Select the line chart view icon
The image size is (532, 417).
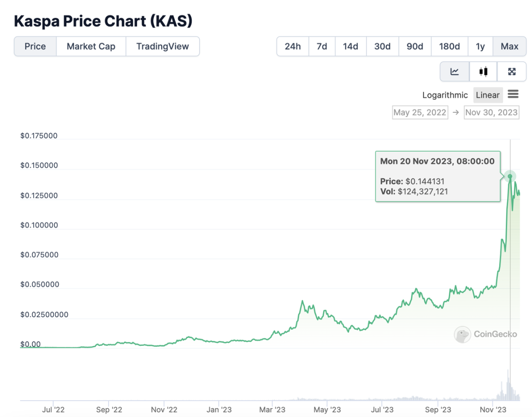[454, 72]
